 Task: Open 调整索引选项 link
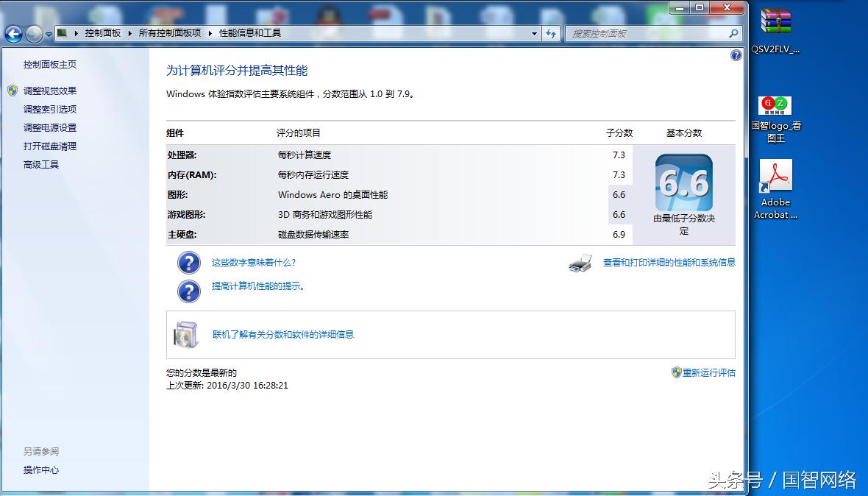[x=50, y=110]
